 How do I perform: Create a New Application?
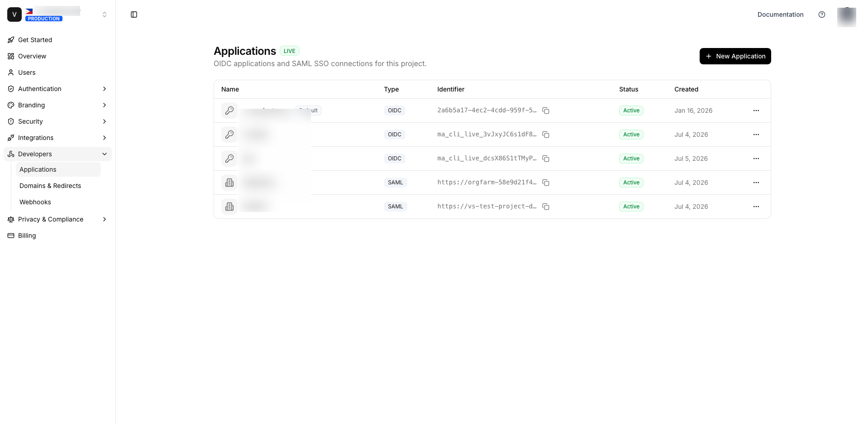pyautogui.click(x=735, y=56)
